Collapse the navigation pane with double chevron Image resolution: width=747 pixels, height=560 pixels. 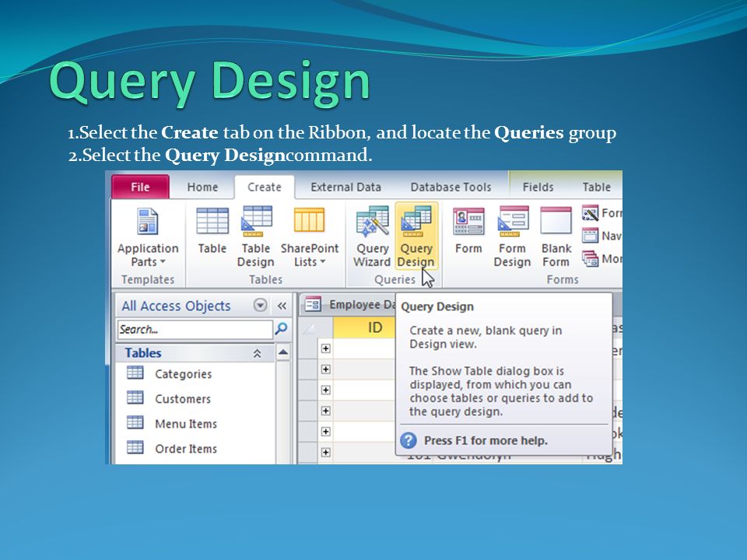tap(282, 306)
